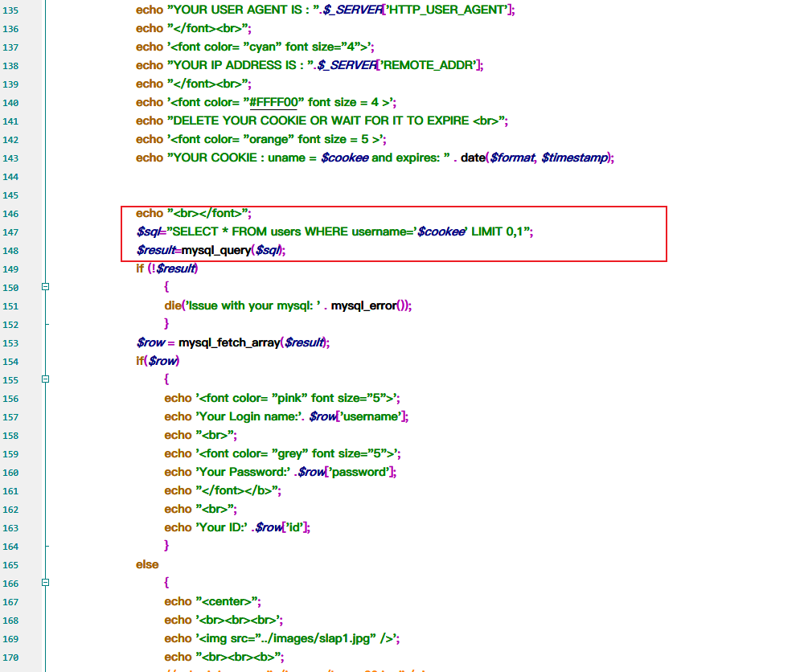Screen dimensions: 800x672
Task: Click line number 135 in the gutter
Action: pos(11,10)
